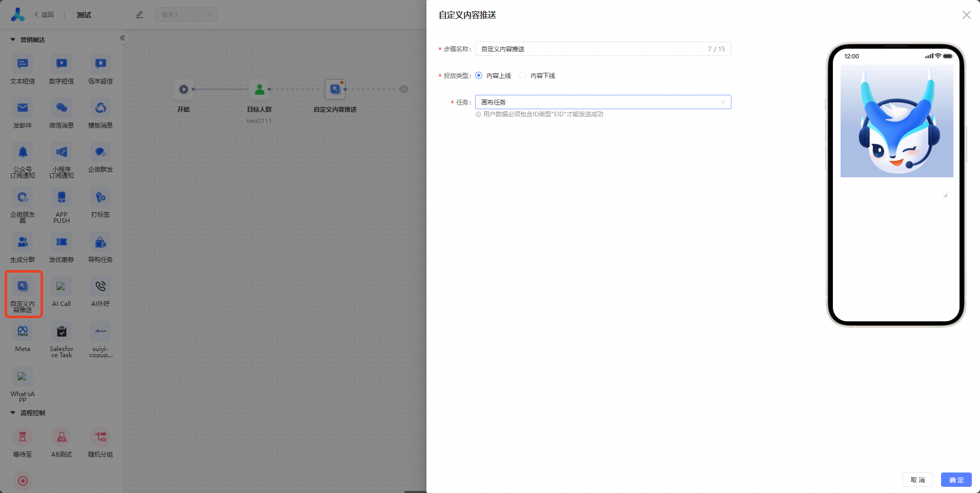Select the 打标签 tagging icon
This screenshot has width=980, height=493.
click(x=100, y=197)
